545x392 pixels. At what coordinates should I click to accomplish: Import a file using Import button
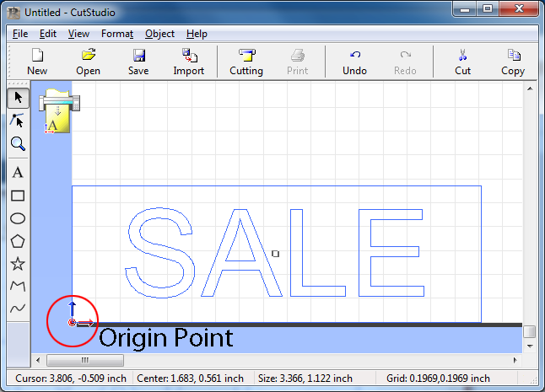click(189, 62)
